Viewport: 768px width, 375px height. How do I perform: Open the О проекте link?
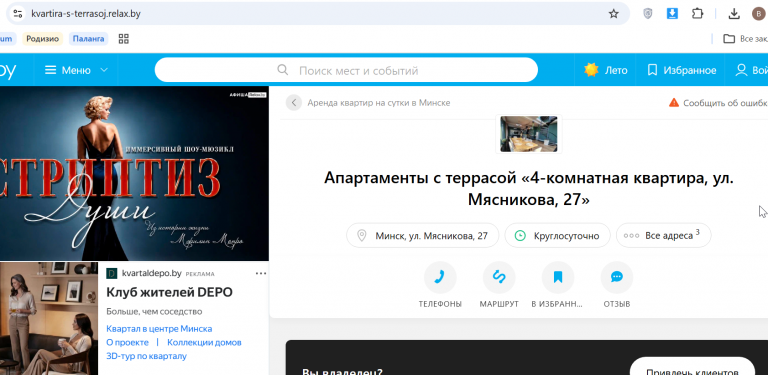click(127, 342)
